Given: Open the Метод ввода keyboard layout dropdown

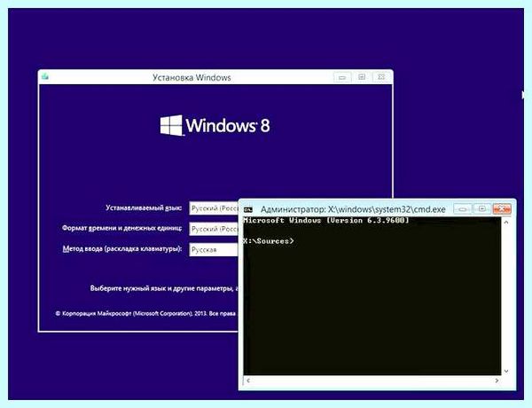Looking at the screenshot, I should pos(214,249).
